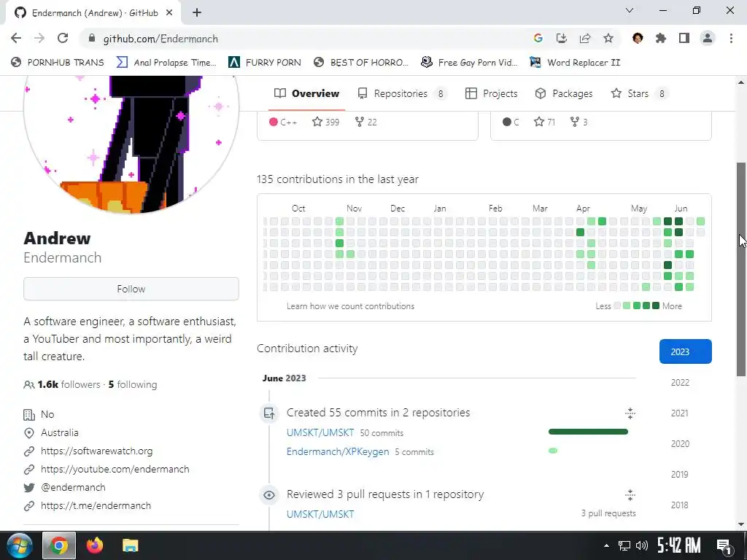Open a new browser tab
The height and width of the screenshot is (560, 747).
[x=197, y=12]
